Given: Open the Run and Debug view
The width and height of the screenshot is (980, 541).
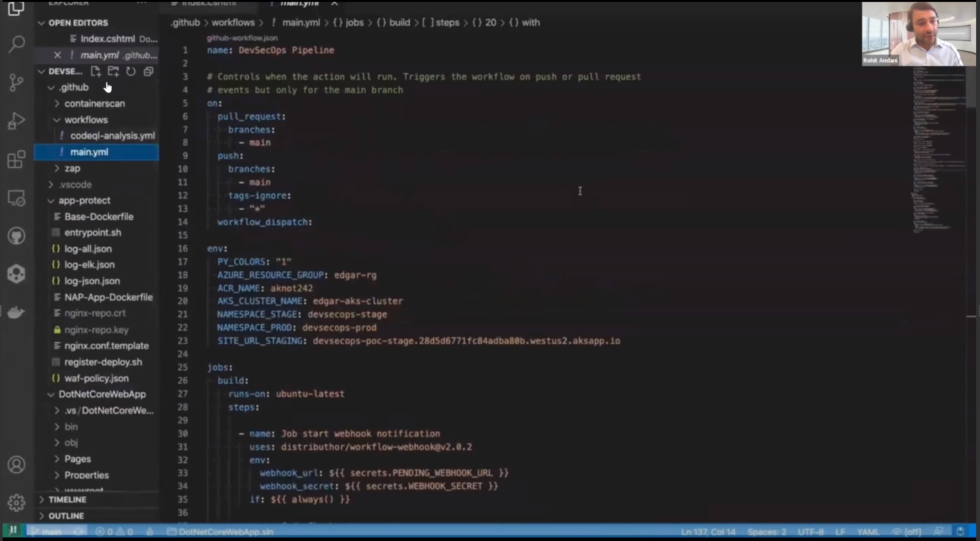Looking at the screenshot, I should pos(16,121).
